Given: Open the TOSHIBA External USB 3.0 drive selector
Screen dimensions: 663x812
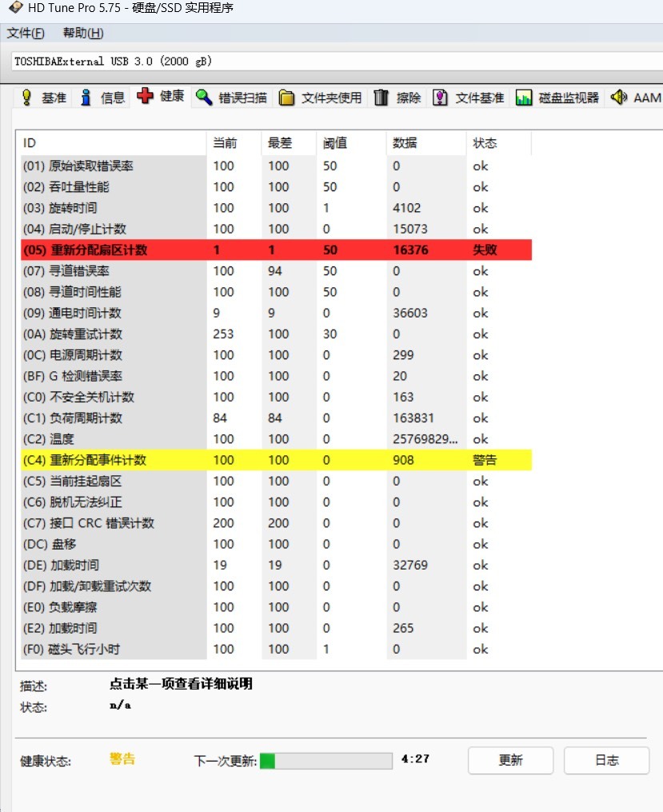Looking at the screenshot, I should click(x=337, y=62).
